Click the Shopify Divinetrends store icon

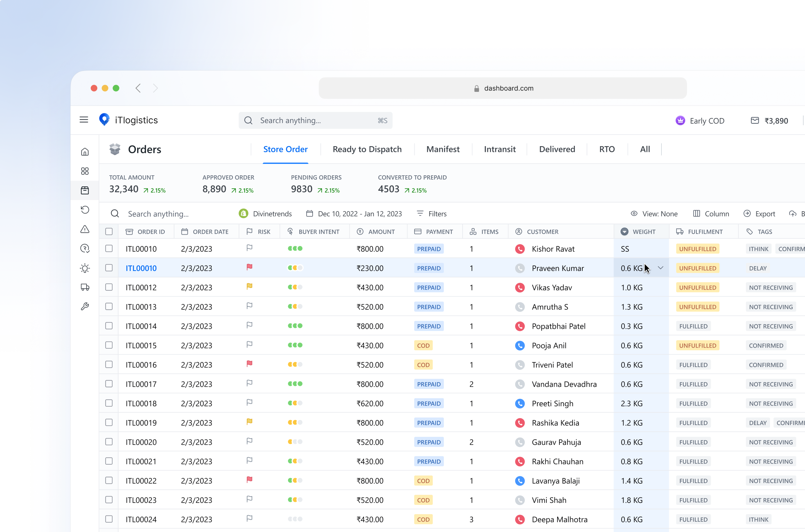click(243, 214)
